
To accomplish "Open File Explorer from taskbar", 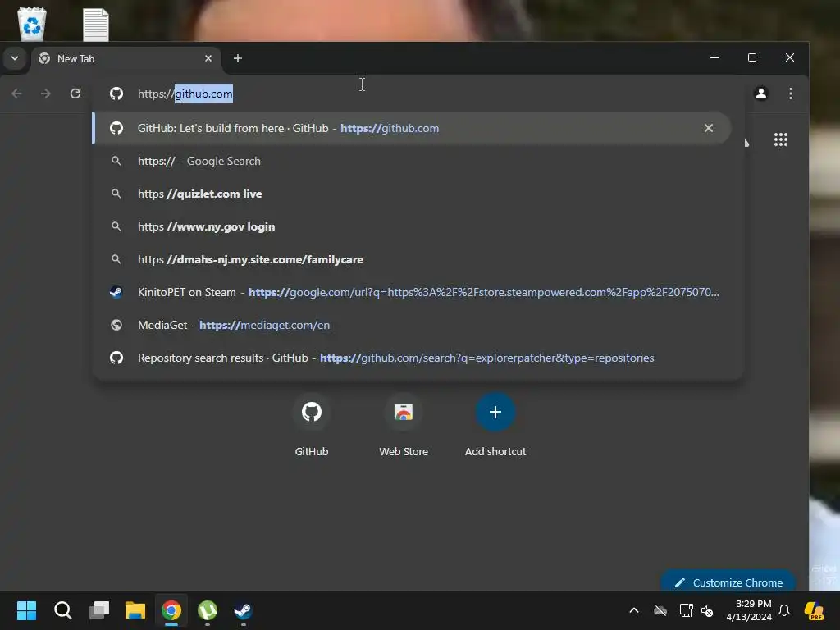I will point(135,610).
